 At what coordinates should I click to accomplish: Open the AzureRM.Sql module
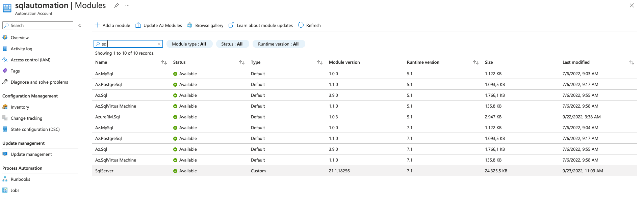(x=107, y=117)
